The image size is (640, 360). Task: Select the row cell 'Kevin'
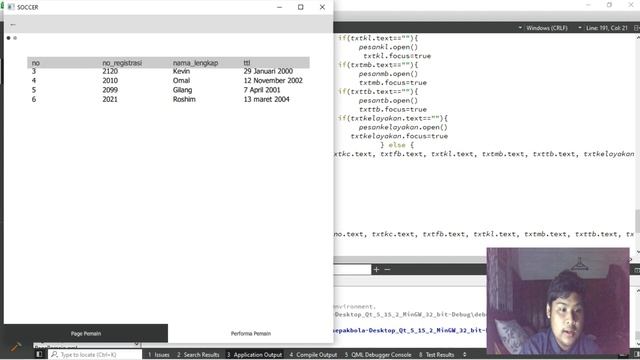(181, 71)
